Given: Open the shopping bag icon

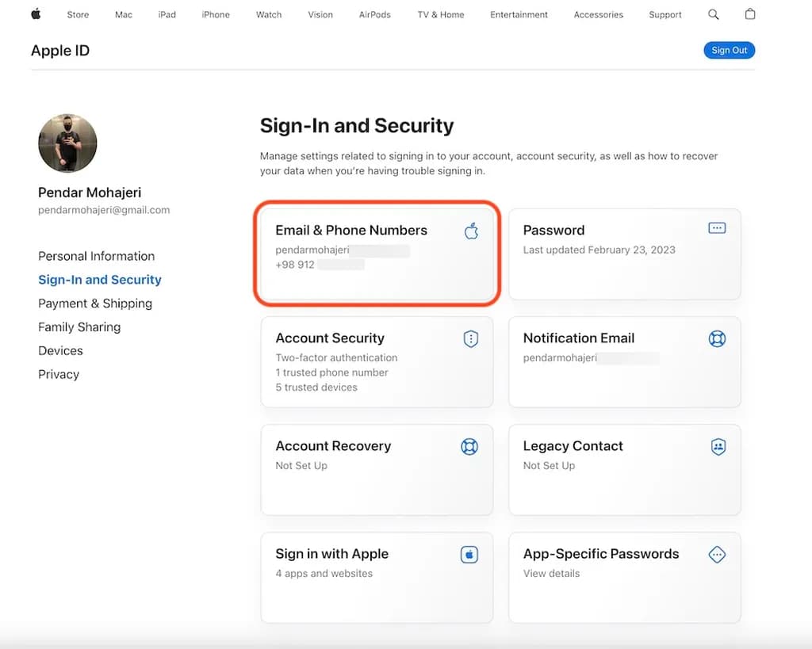Looking at the screenshot, I should click(x=750, y=14).
